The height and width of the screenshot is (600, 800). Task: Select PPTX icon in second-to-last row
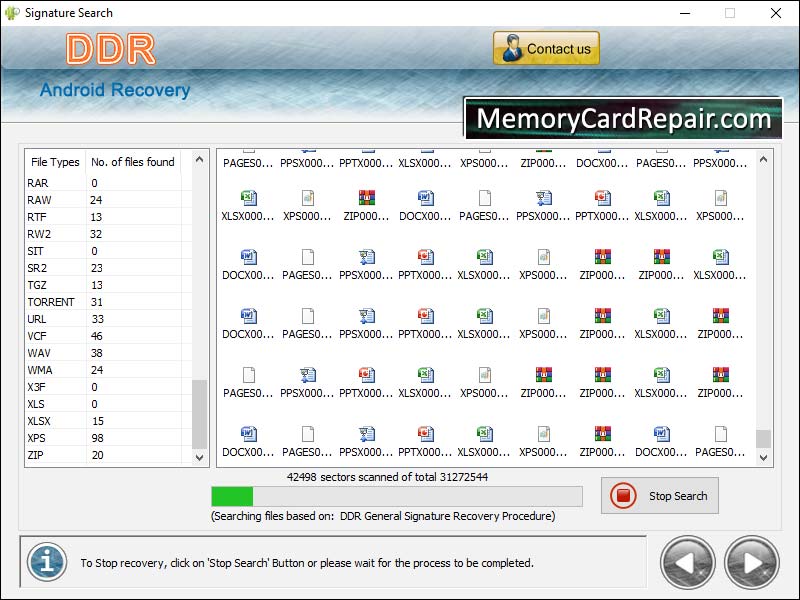click(366, 375)
